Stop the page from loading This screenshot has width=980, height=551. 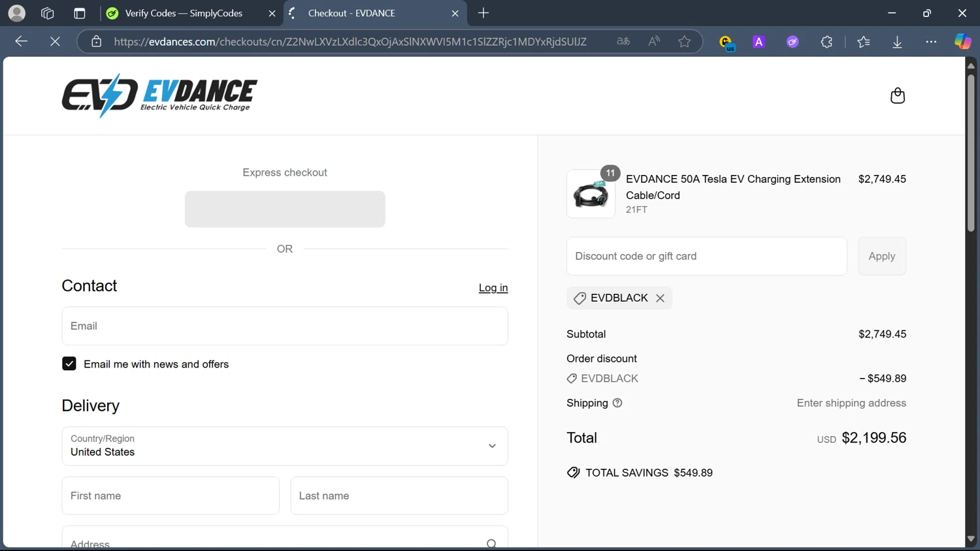[56, 42]
